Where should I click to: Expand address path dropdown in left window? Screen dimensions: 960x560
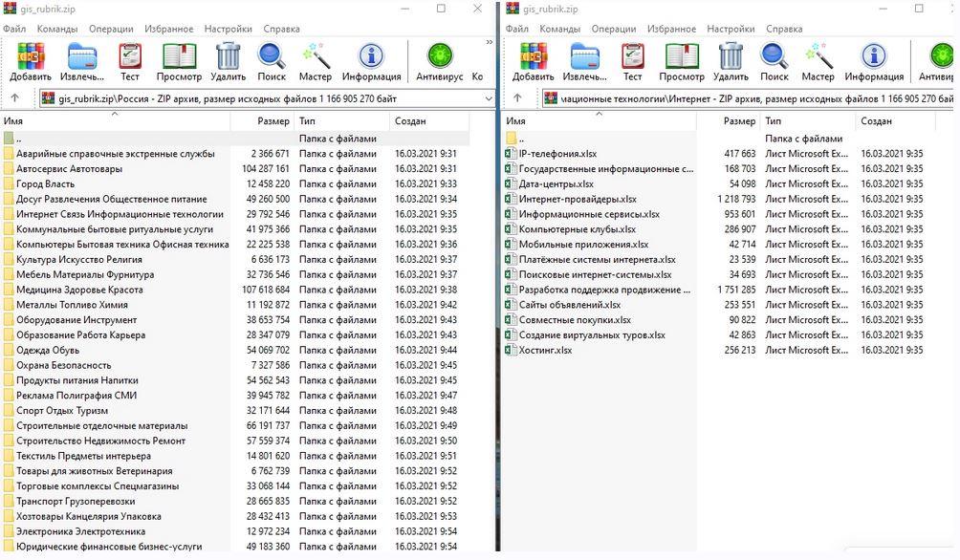pyautogui.click(x=489, y=98)
